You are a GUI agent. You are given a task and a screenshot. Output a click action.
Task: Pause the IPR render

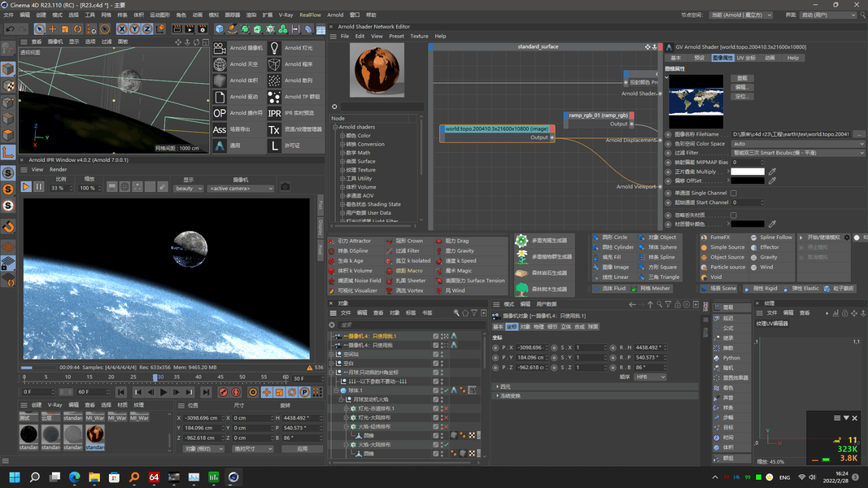39,187
